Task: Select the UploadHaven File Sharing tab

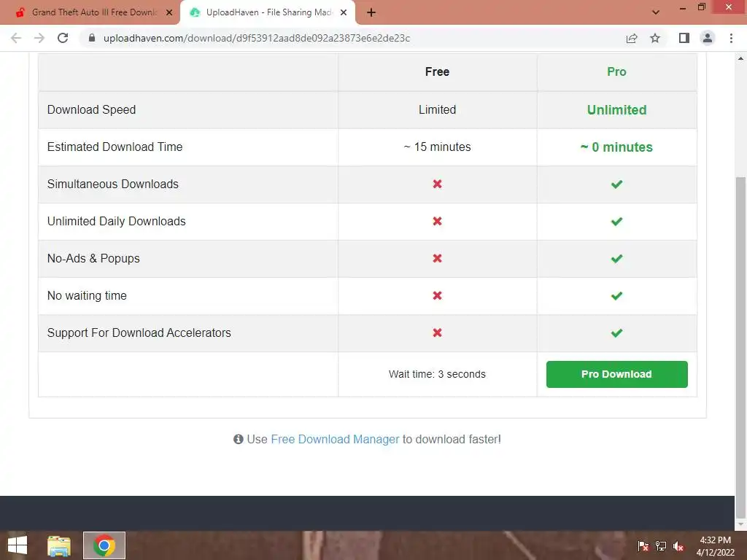Action: coord(268,12)
